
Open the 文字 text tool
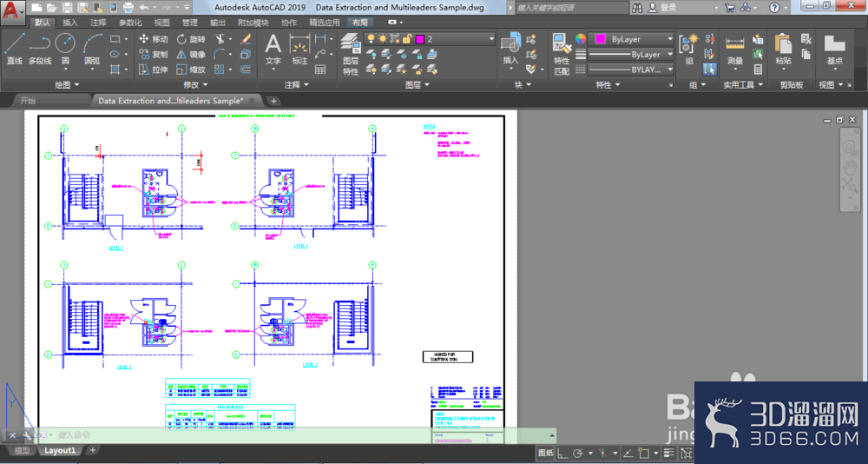click(273, 50)
